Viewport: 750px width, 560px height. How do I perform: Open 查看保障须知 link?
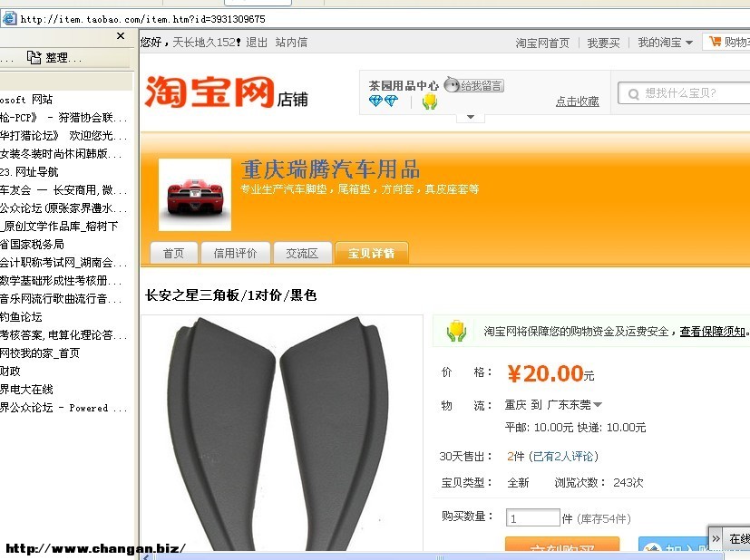coord(713,331)
